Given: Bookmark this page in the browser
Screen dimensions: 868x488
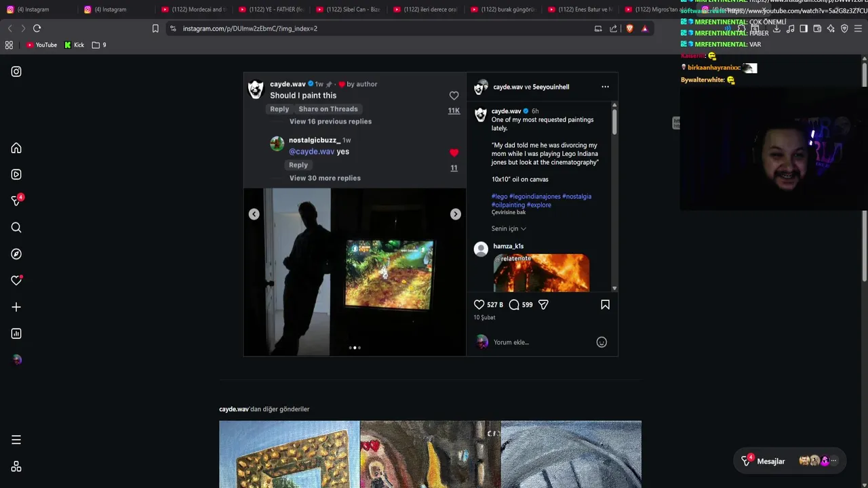Looking at the screenshot, I should click(x=155, y=28).
